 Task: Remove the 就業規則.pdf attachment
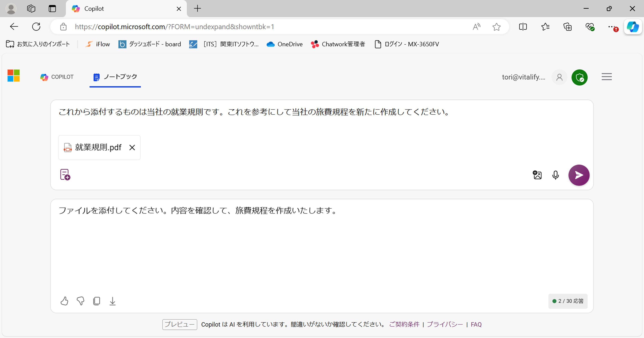tap(132, 147)
